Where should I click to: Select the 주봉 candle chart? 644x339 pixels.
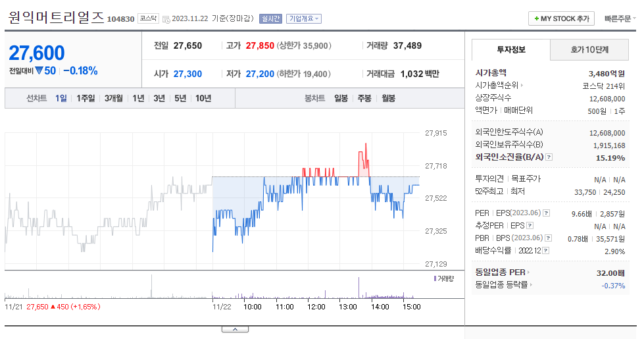[364, 98]
